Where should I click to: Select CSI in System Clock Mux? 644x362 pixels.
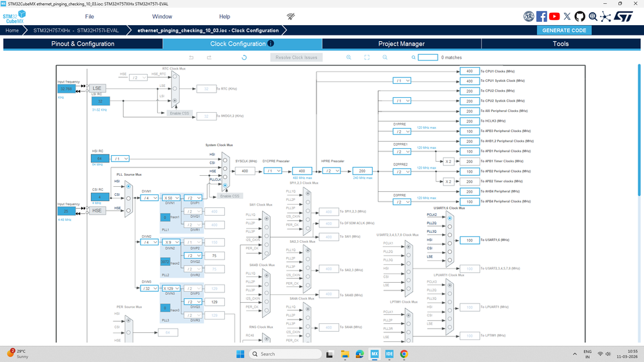(225, 168)
